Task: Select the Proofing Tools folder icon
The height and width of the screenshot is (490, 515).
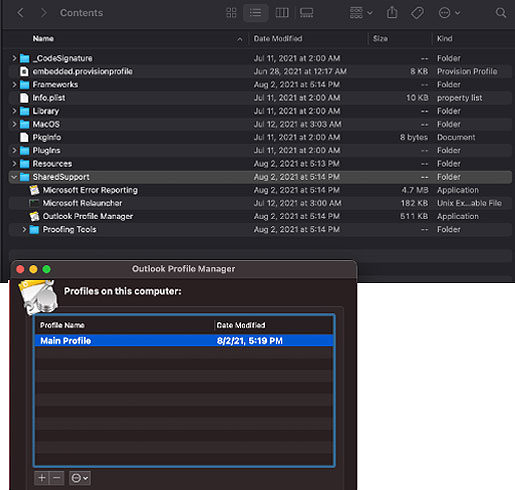Action: pos(34,229)
